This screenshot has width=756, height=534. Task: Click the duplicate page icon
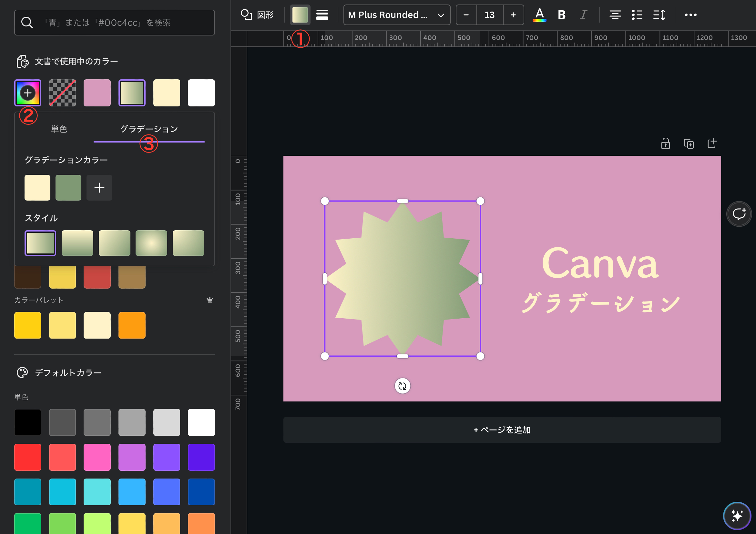[689, 143]
